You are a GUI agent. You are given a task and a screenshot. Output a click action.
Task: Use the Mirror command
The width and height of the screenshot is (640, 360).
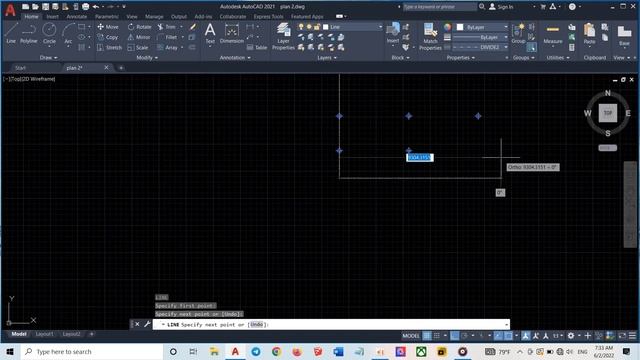coord(139,37)
